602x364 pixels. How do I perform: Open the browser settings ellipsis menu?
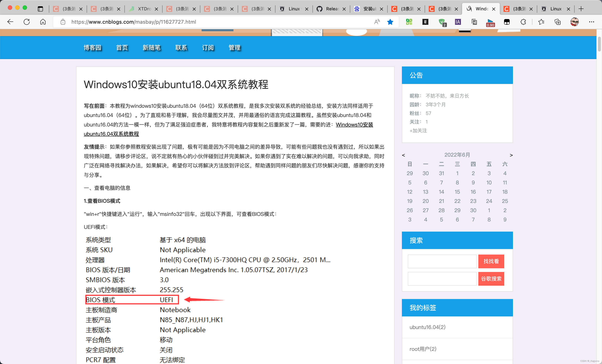point(591,22)
